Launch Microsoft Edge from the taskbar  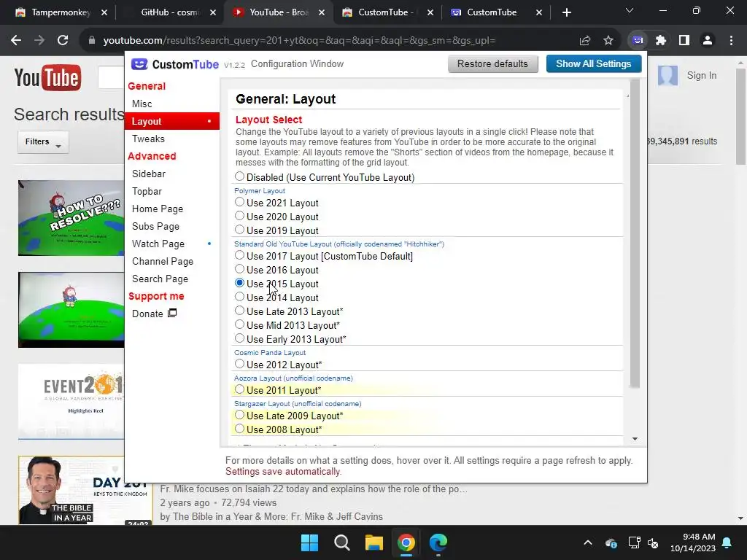point(438,542)
